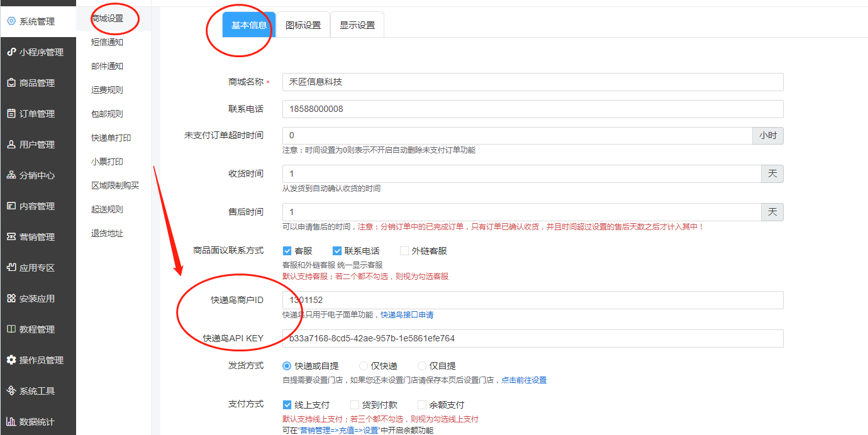
Task: Open 系统工具 menu
Action: pos(38,391)
